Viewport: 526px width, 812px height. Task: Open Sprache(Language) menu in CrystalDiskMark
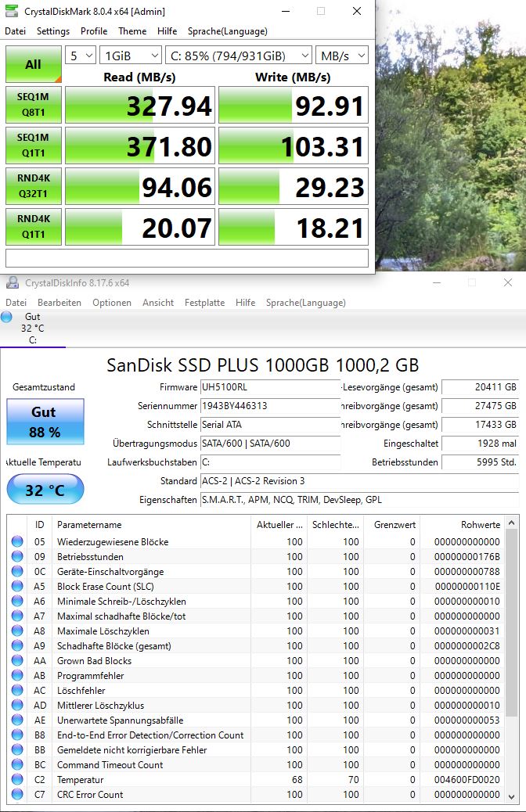pos(228,31)
